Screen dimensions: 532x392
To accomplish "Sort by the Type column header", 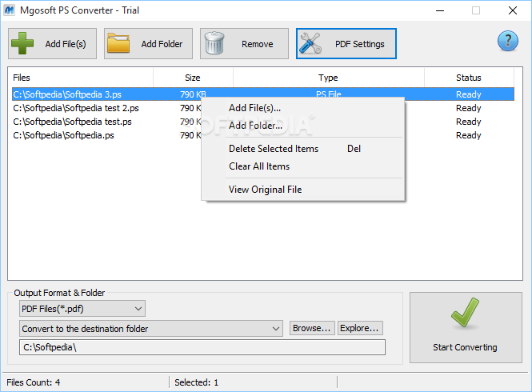I will click(328, 78).
